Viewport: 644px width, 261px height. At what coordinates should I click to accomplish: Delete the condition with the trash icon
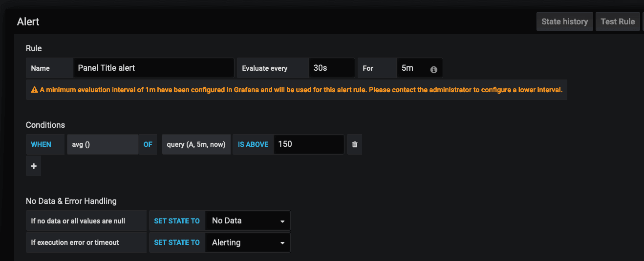click(x=355, y=144)
